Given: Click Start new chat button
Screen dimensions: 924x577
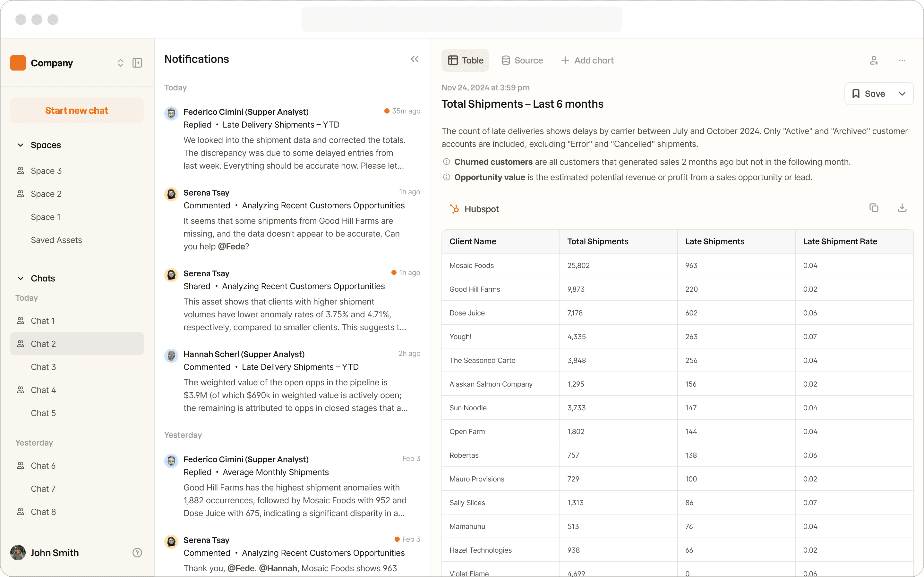Looking at the screenshot, I should pyautogui.click(x=77, y=111).
